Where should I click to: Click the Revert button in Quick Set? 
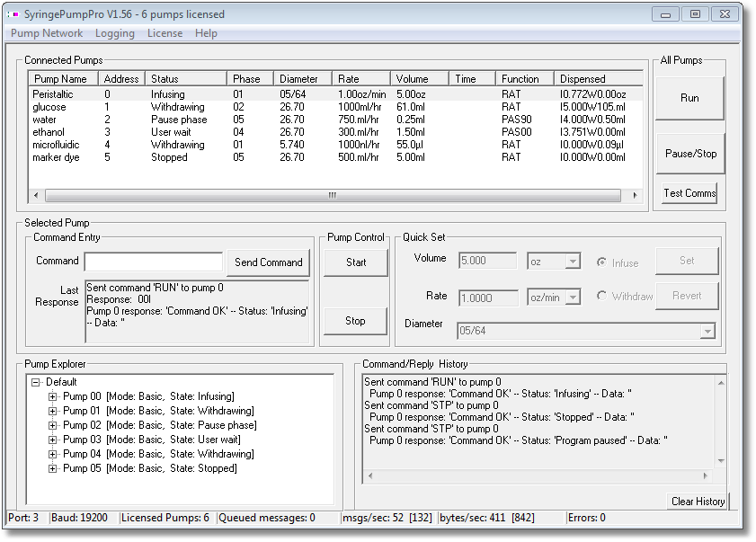point(687,296)
